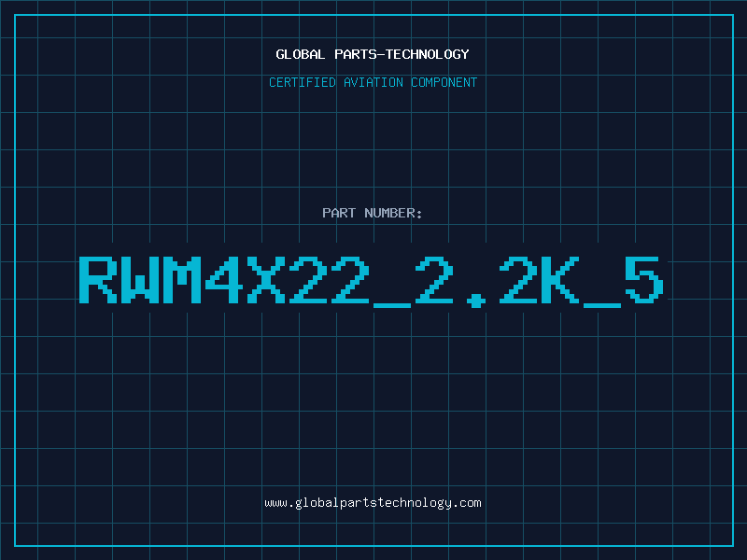Click the word NUMBER: in the label

pyautogui.click(x=393, y=213)
